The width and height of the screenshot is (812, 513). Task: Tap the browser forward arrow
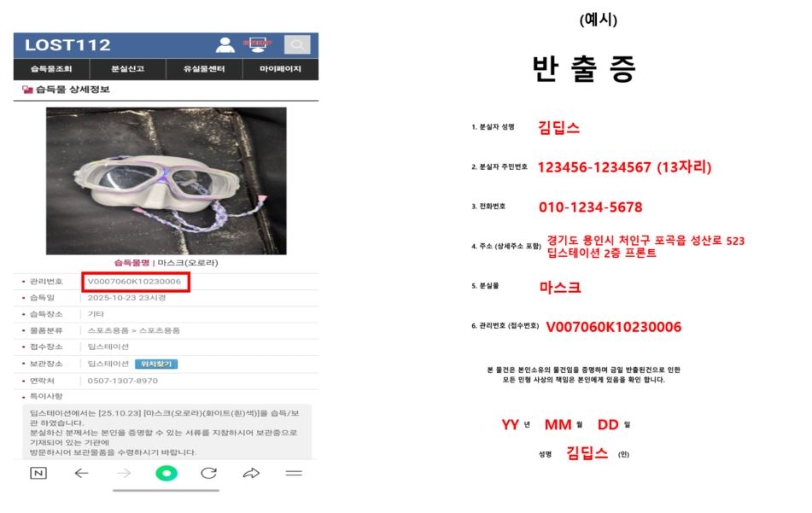pos(124,473)
